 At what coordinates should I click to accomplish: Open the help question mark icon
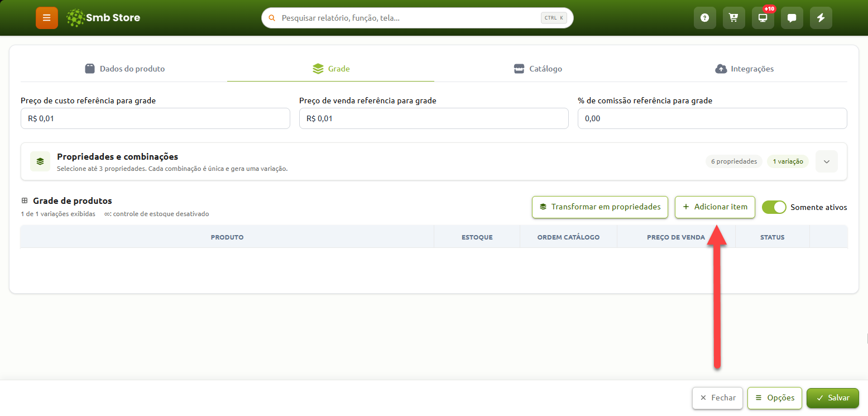click(x=704, y=18)
